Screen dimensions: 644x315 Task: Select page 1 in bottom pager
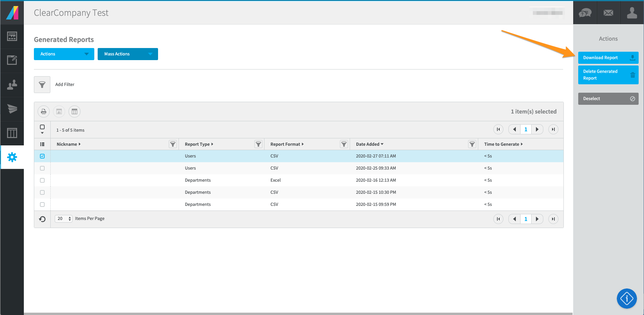click(x=526, y=219)
